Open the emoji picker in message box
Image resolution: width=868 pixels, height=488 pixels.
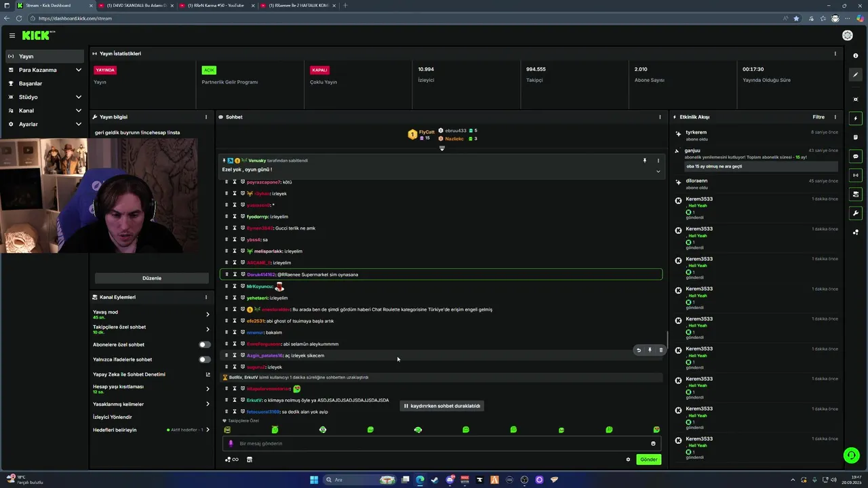[x=653, y=443]
